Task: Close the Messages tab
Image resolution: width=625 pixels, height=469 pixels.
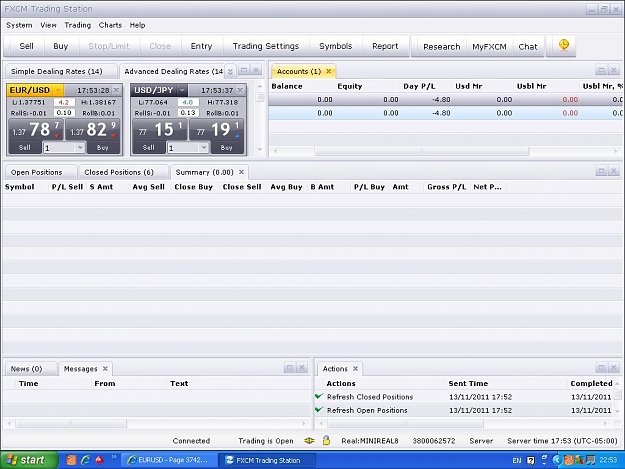Action: pos(105,369)
